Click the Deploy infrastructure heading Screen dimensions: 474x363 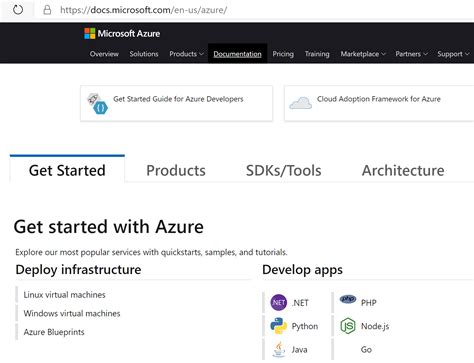(78, 269)
